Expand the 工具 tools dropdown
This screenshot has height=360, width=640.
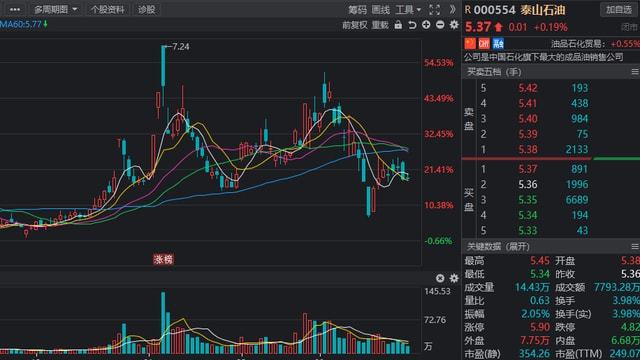[408, 9]
